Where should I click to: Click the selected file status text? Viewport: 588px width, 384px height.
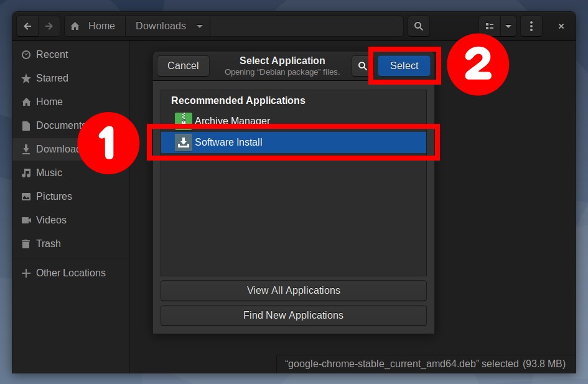[x=425, y=364]
